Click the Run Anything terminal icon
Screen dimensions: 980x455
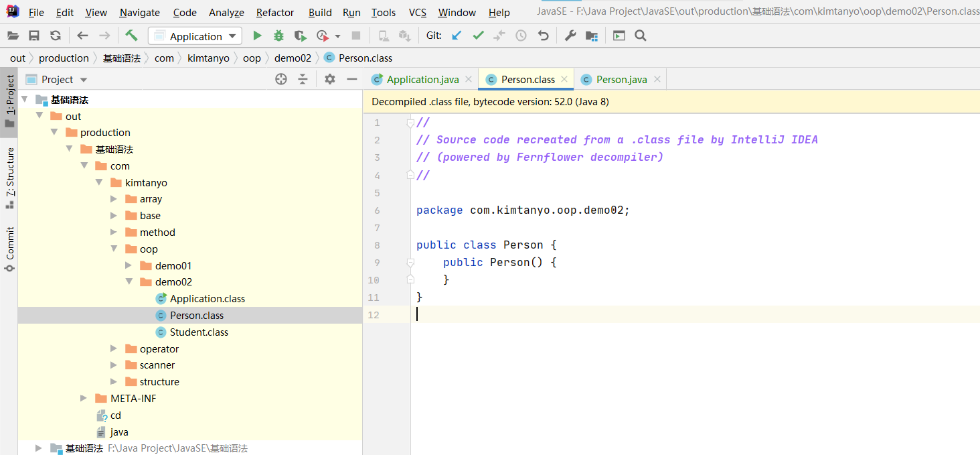[x=619, y=36]
